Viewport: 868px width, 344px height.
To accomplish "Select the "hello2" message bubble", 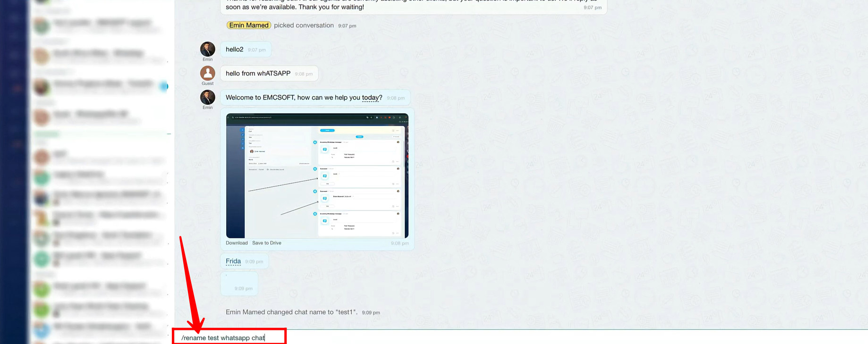I will coord(235,50).
